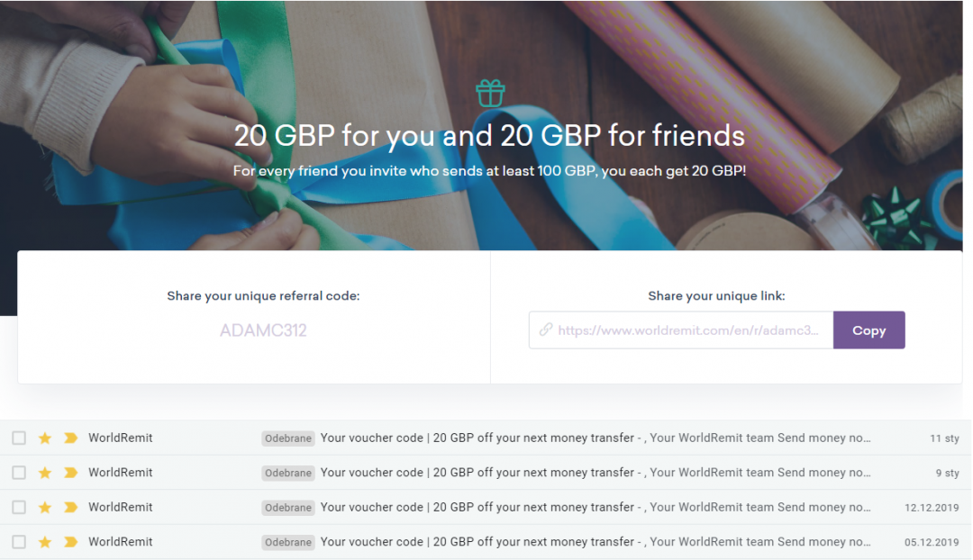Click the importance marker on the 9 sty email
This screenshot has width=973, height=560.
point(70,473)
